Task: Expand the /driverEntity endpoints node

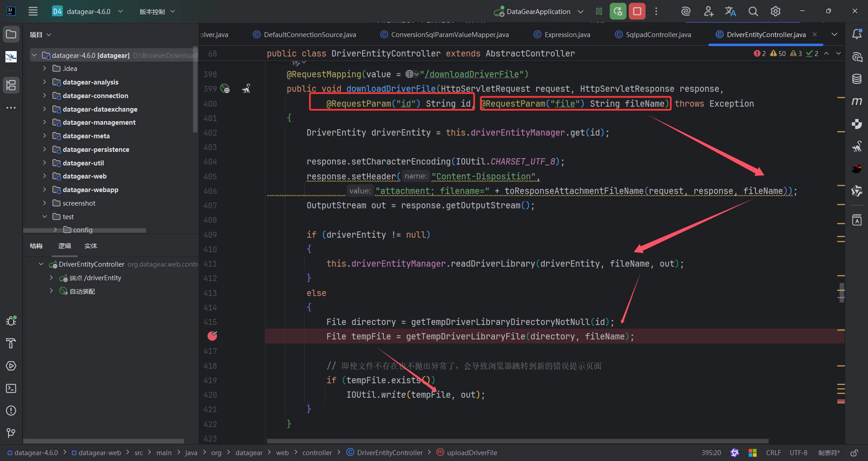Action: click(x=51, y=278)
